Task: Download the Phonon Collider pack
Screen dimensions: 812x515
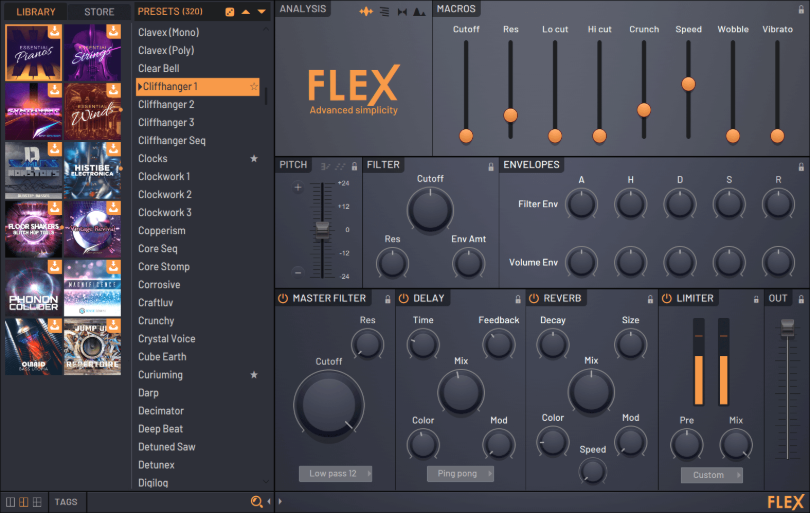Action: [x=54, y=266]
